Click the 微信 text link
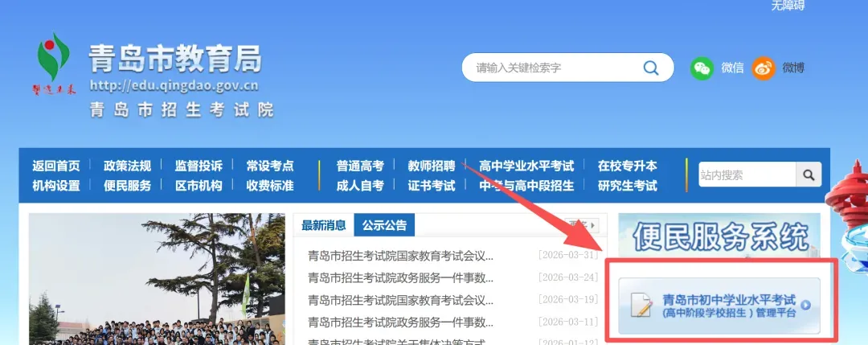 point(732,68)
